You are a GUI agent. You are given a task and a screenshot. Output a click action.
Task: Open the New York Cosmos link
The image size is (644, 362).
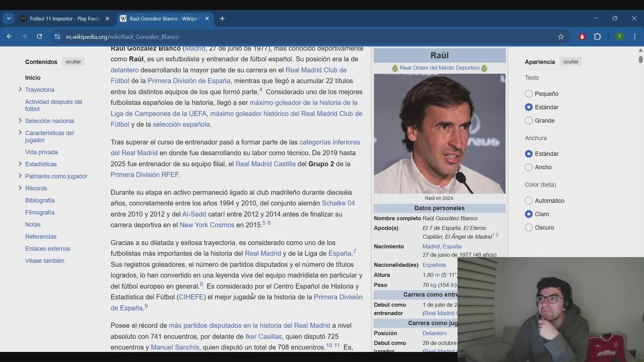pos(207,225)
